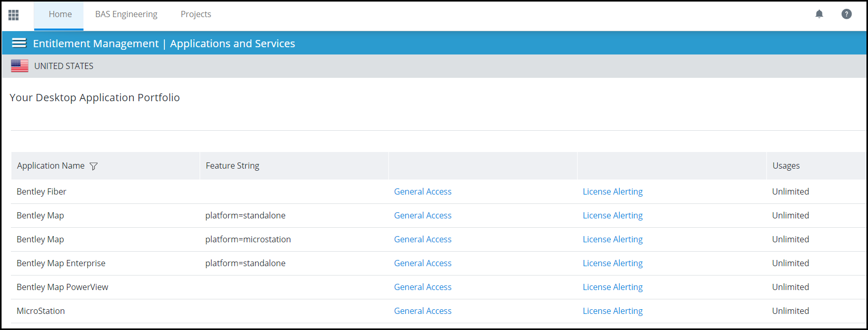The image size is (868, 330).
Task: Select the Bentley Map Enterprise application name
Action: pos(61,263)
